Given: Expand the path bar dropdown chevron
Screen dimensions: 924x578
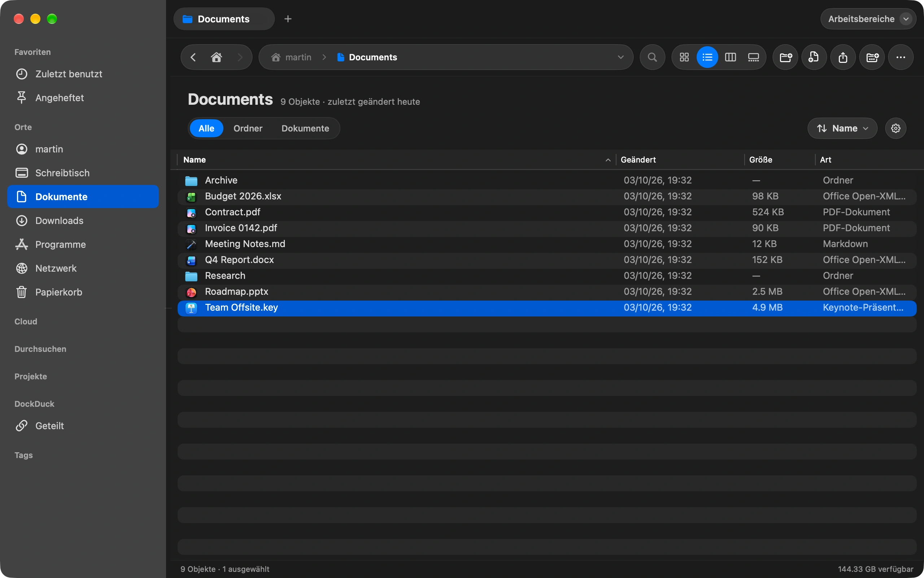Looking at the screenshot, I should (620, 57).
